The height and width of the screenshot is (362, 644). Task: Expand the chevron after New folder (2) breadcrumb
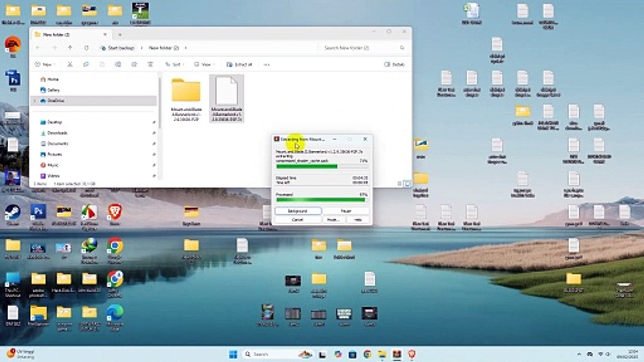pyautogui.click(x=186, y=48)
